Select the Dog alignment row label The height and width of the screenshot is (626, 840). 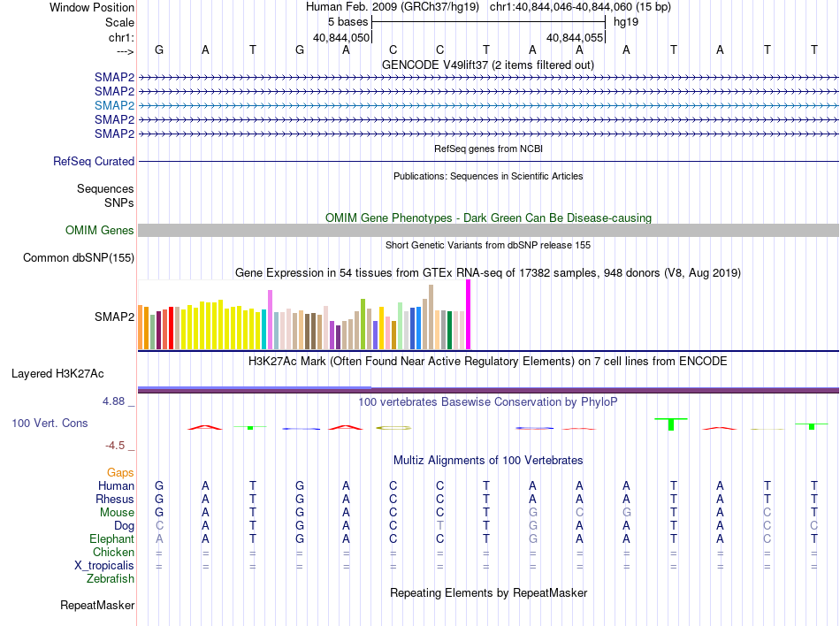pos(124,526)
